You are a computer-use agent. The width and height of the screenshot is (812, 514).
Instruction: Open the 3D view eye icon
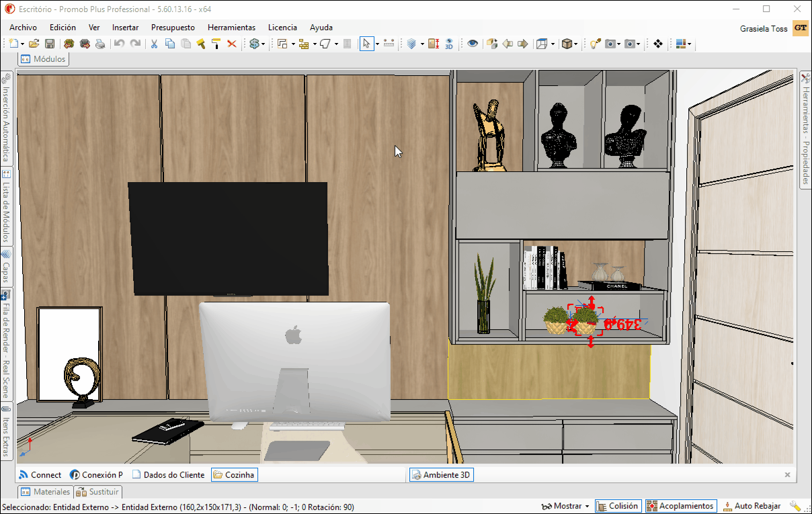point(449,44)
